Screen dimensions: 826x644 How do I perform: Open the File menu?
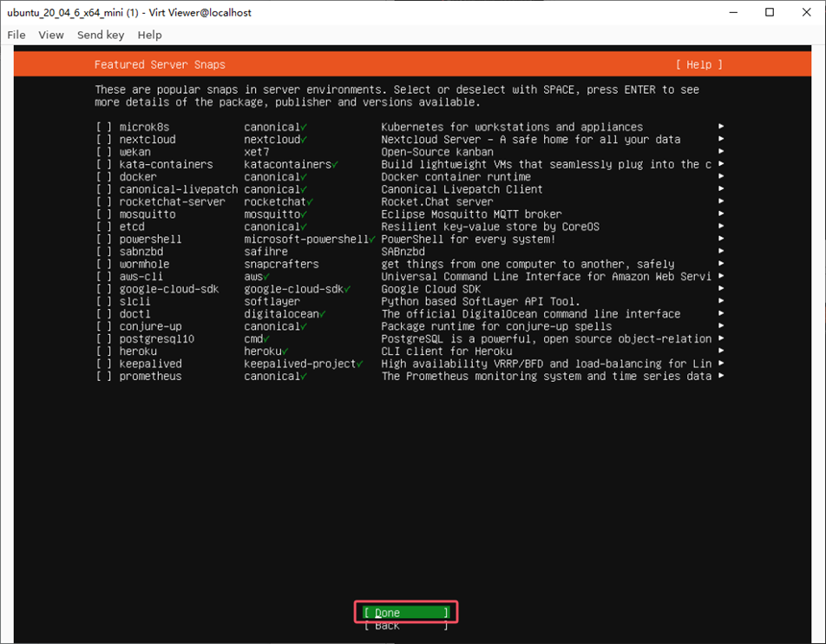click(x=16, y=35)
